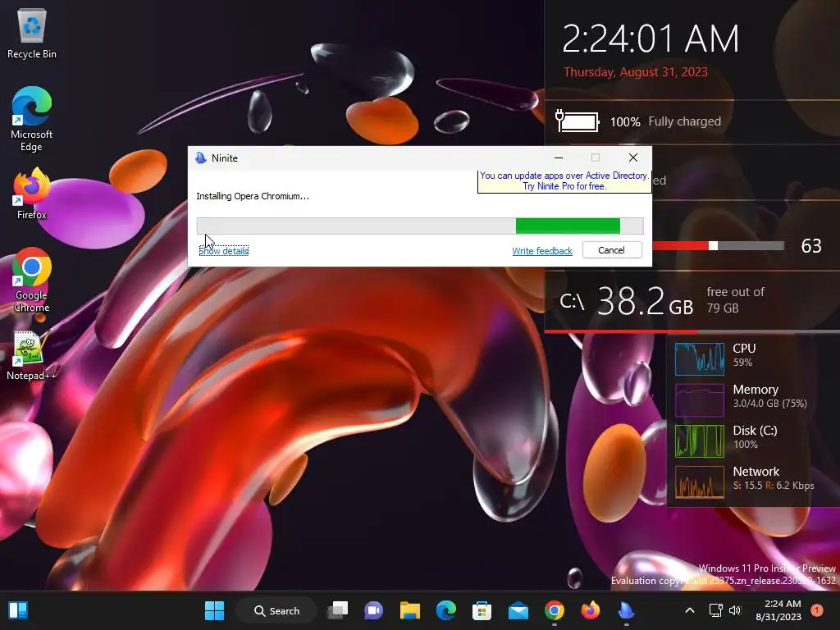The width and height of the screenshot is (840, 630).
Task: Switch to Google Chrome on the taskbar
Action: pyautogui.click(x=555, y=610)
